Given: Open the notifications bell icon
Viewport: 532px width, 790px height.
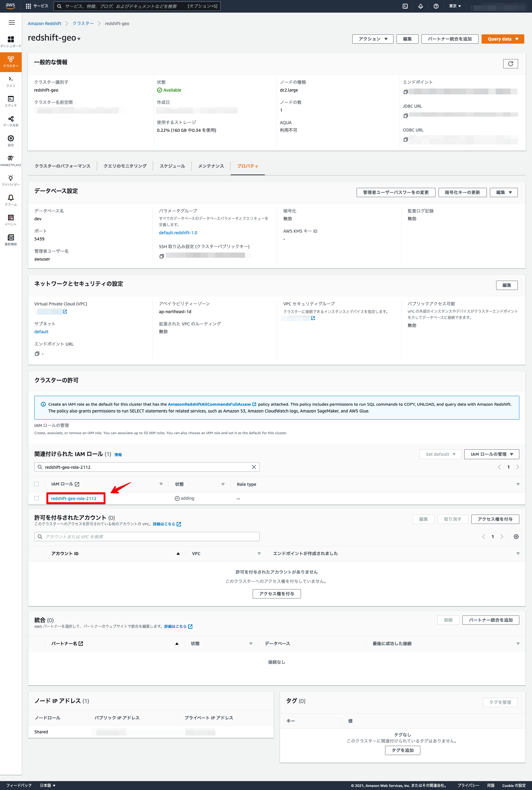Looking at the screenshot, I should point(420,6).
